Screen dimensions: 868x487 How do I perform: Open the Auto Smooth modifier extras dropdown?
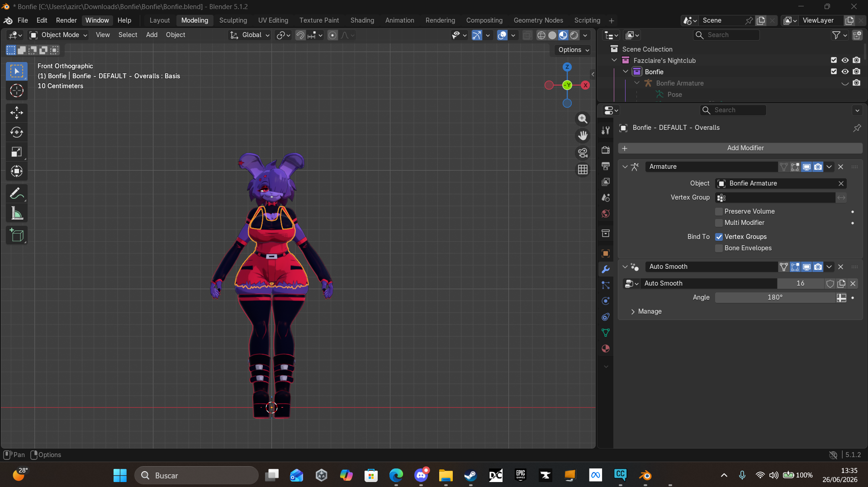[x=829, y=267]
